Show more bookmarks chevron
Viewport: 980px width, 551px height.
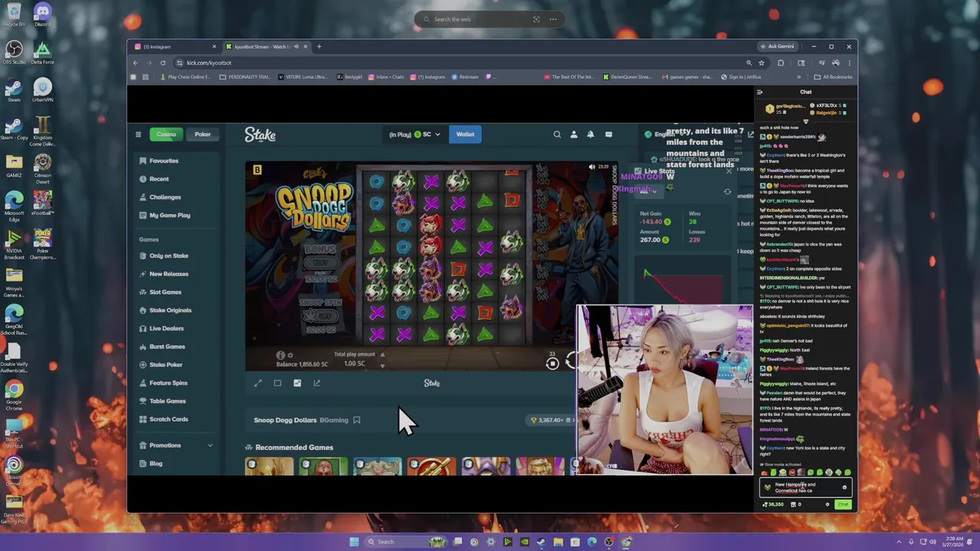[799, 77]
